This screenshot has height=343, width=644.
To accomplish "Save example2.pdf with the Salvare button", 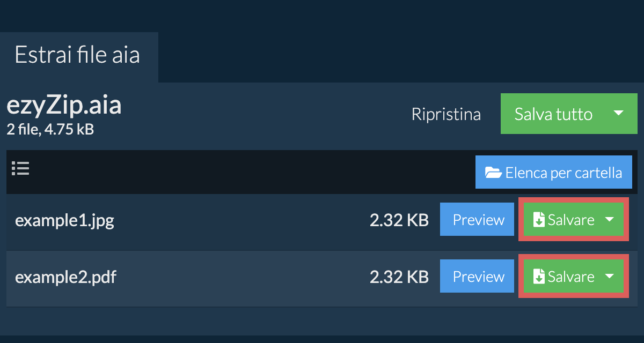I will click(563, 277).
